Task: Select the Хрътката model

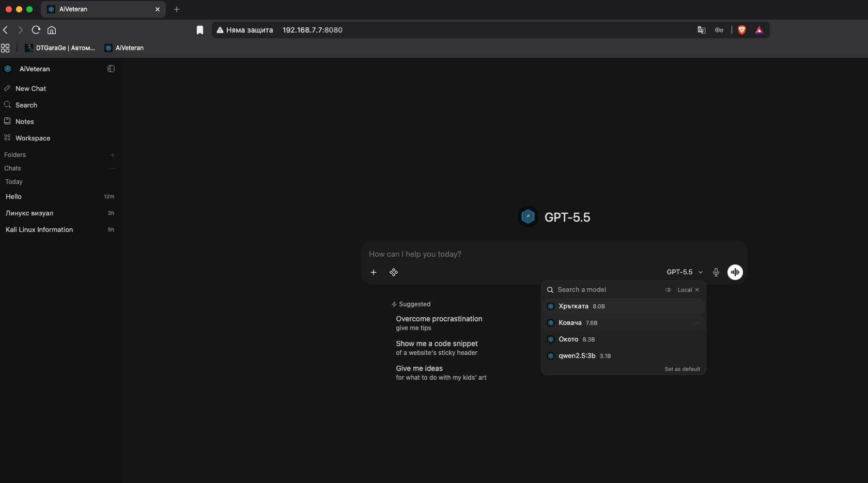Action: coord(624,306)
